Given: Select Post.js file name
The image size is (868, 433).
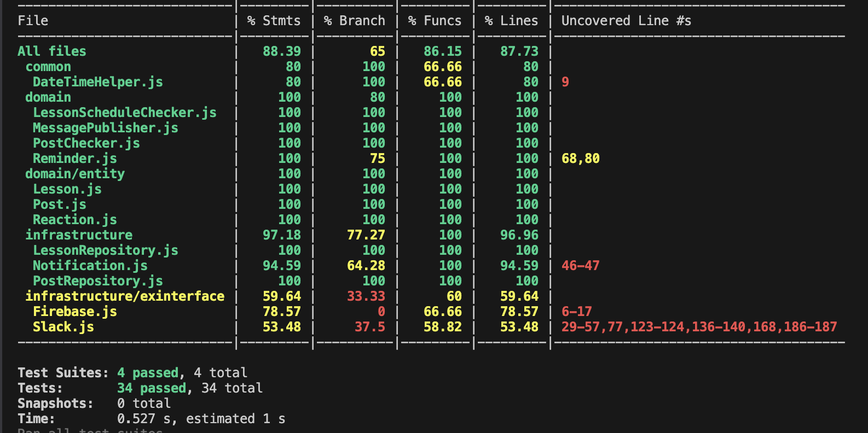Looking at the screenshot, I should [x=60, y=204].
